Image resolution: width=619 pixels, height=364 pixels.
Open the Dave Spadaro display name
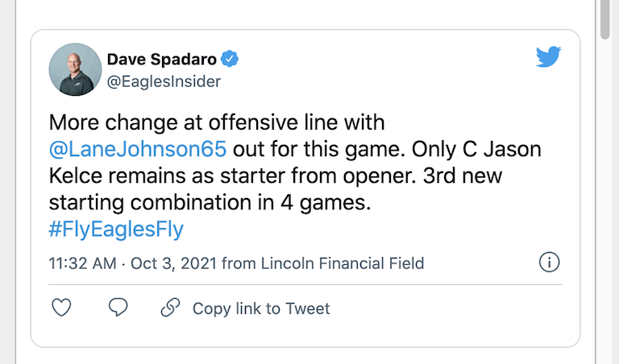(163, 59)
